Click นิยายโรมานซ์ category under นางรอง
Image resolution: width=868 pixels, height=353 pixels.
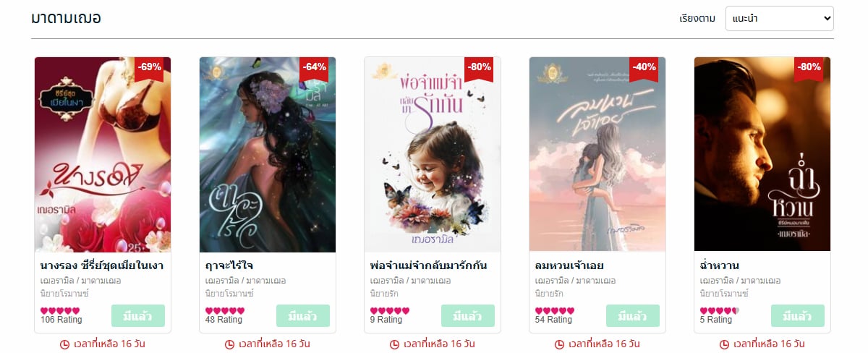click(x=64, y=294)
